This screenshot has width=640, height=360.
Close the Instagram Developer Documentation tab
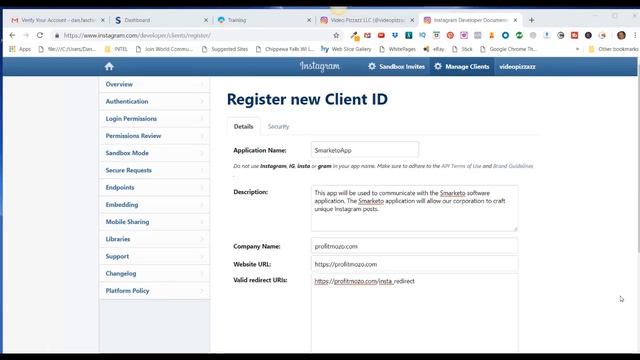point(515,20)
